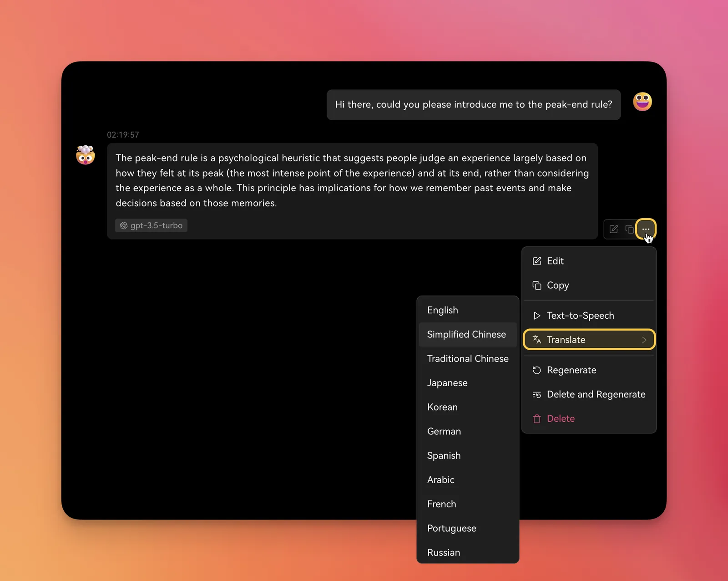The height and width of the screenshot is (581, 728).
Task: Choose Traditional Chinese translation
Action: (x=467, y=359)
